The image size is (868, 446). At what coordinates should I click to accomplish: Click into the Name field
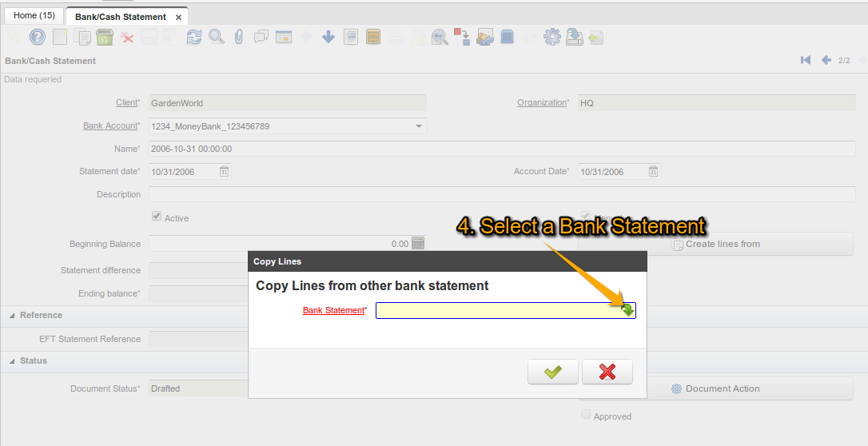[x=502, y=149]
